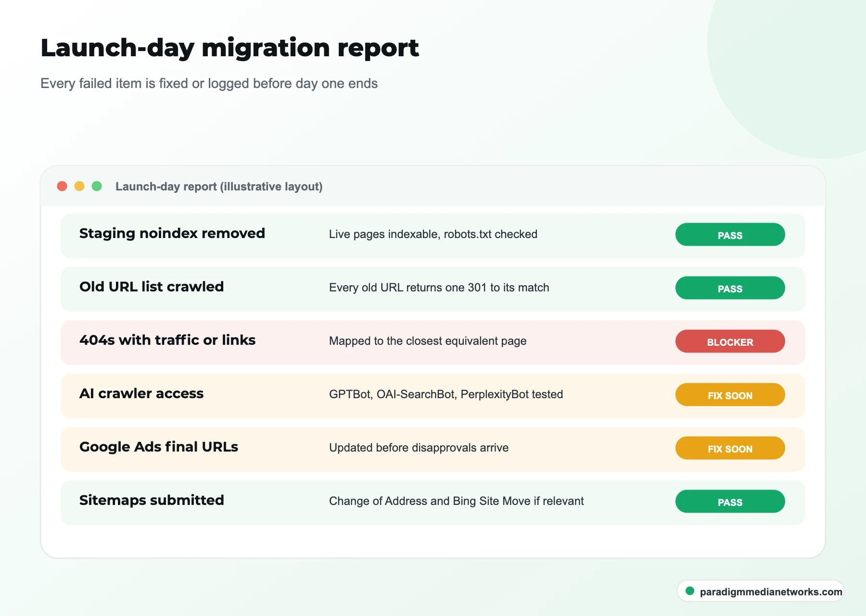The width and height of the screenshot is (866, 616).
Task: Click PASS badge for Sitemaps submitted
Action: (x=730, y=502)
